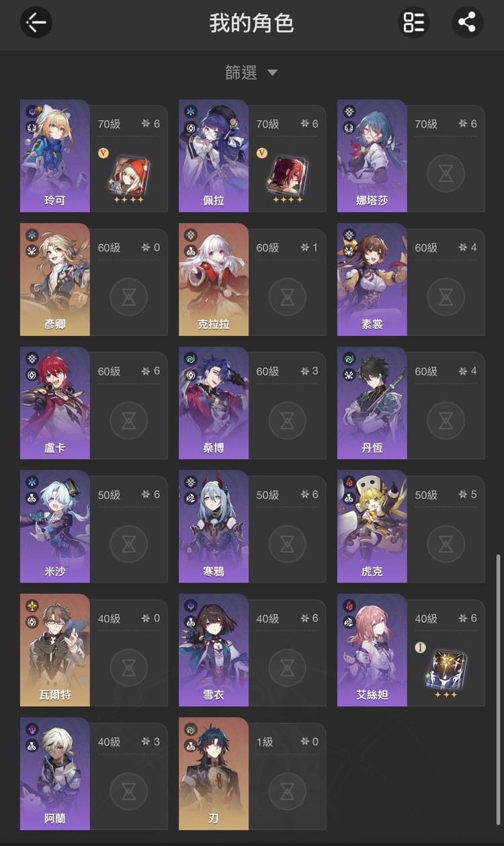504x846 pixels.
Task: Tap 娜塔莎's empty light cone slot
Action: pyautogui.click(x=446, y=173)
